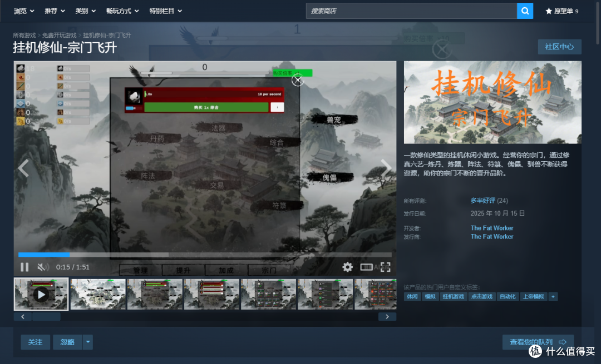This screenshot has width=601, height=364.
Task: Click the search magnifier button
Action: (x=525, y=11)
